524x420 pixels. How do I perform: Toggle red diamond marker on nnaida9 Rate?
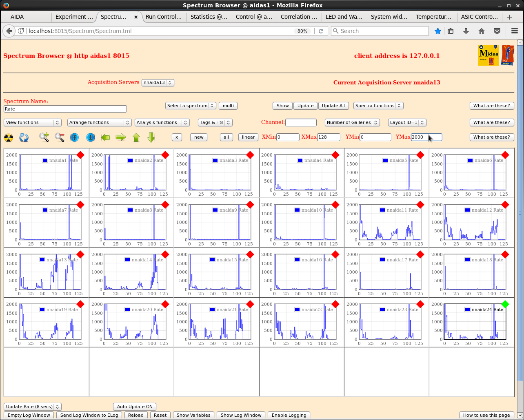250,205
